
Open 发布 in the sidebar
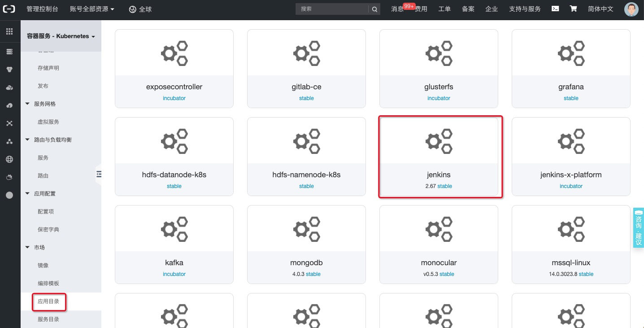point(43,86)
